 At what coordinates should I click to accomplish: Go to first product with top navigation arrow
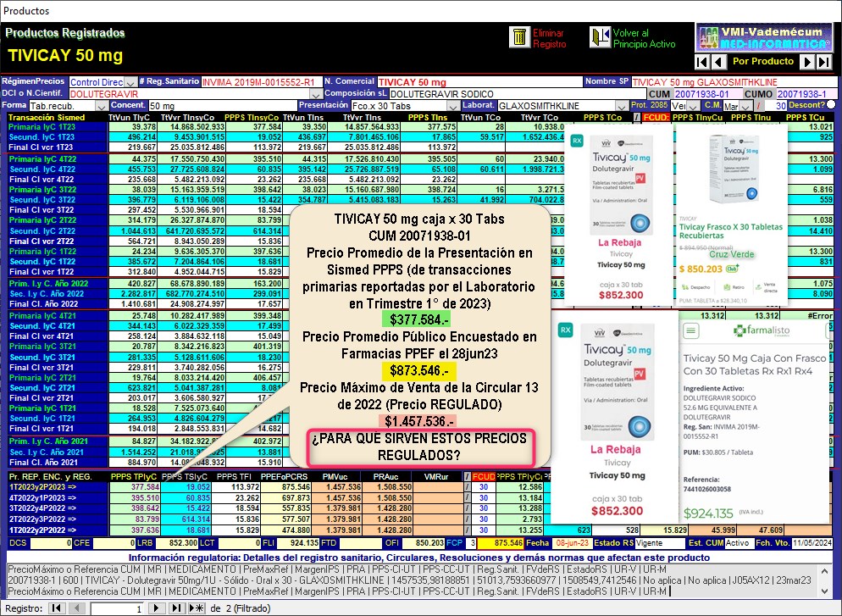702,62
